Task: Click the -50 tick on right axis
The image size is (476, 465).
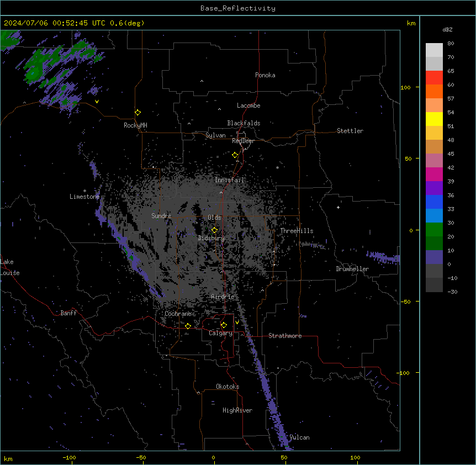Action: (405, 302)
